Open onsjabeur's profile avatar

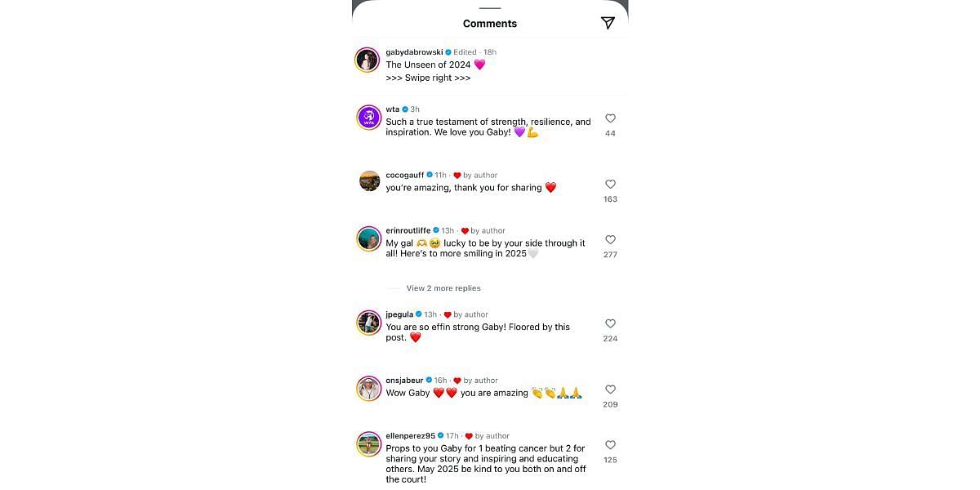point(369,389)
